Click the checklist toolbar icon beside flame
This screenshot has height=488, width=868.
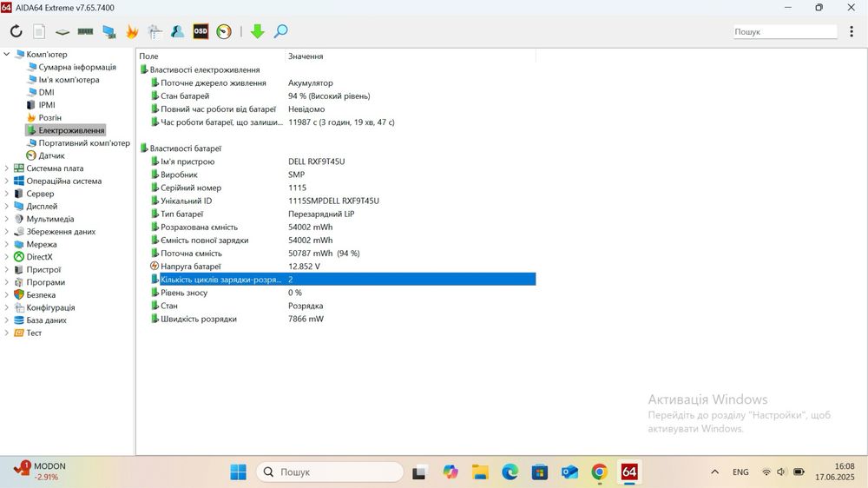pyautogui.click(x=155, y=31)
